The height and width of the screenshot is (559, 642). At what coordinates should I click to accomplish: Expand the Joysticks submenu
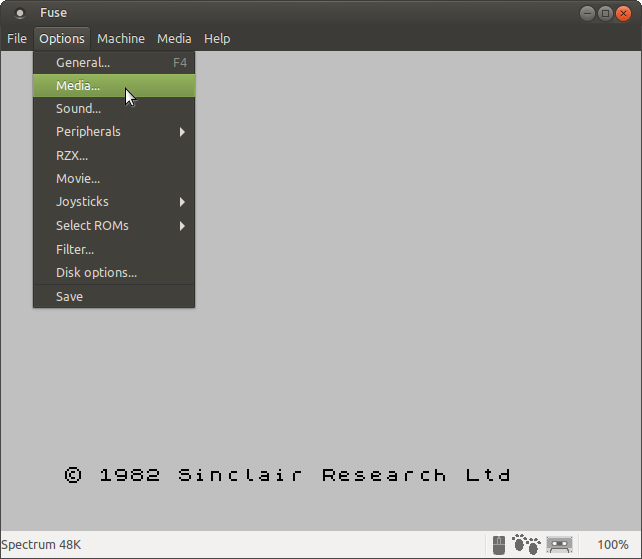coord(114,201)
